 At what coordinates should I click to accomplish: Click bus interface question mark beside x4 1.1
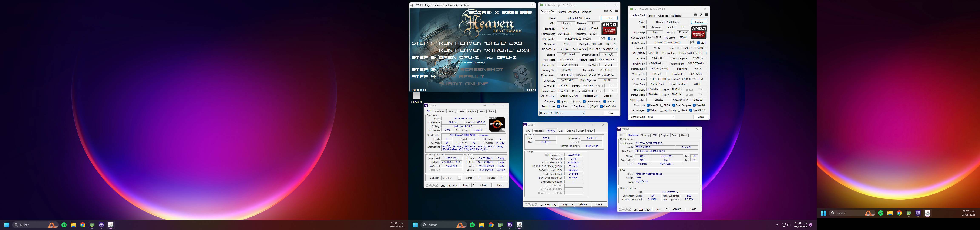click(x=706, y=53)
